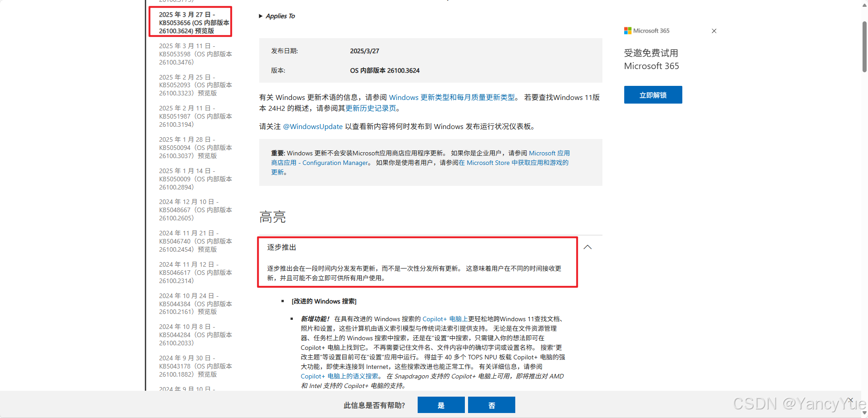
Task: Open KB5046617 November 12 update
Action: (x=195, y=273)
